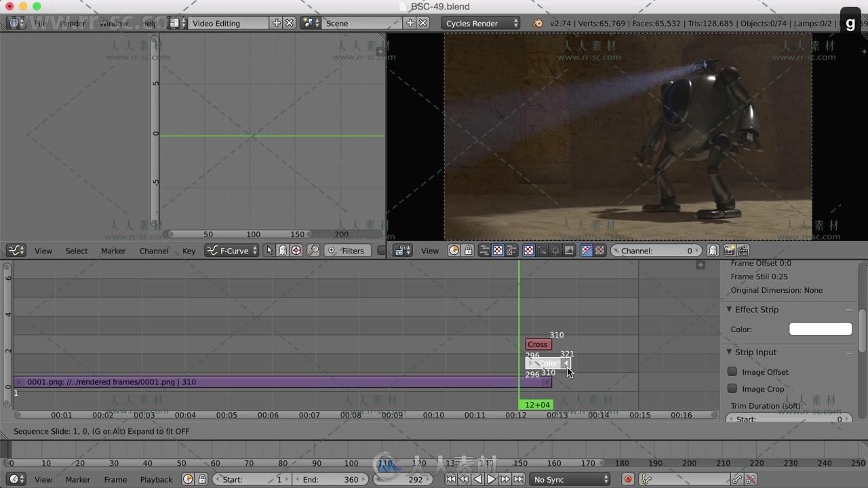Open the Window menu

[113, 23]
